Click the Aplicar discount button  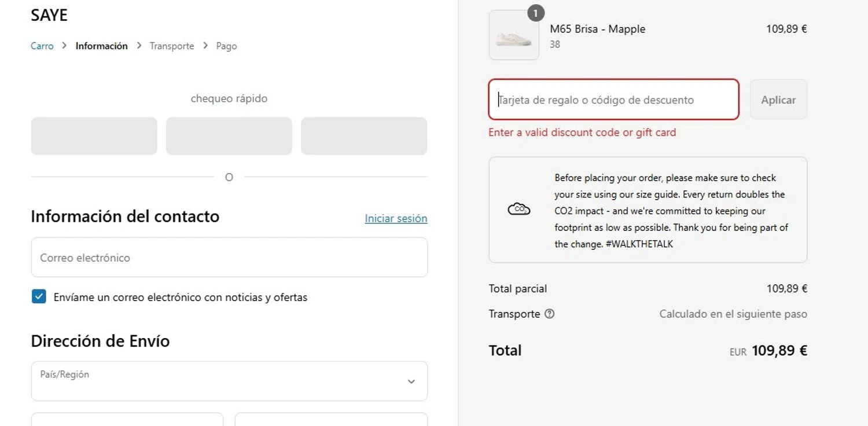point(778,100)
